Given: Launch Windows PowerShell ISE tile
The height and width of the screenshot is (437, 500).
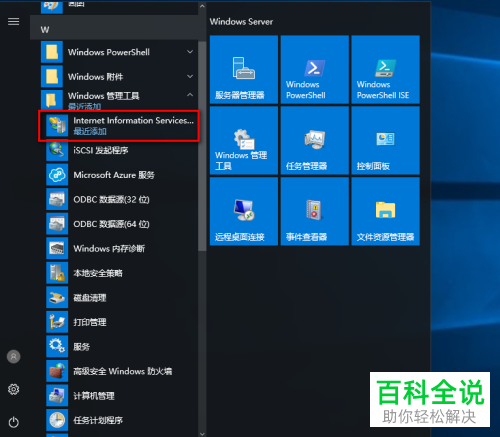Looking at the screenshot, I should click(x=386, y=70).
